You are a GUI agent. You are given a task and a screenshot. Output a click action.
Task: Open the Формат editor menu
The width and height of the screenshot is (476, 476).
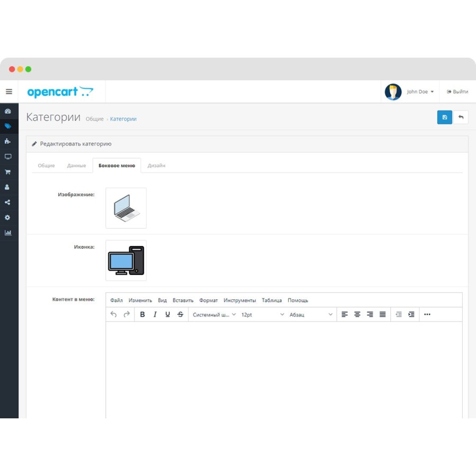(x=208, y=300)
